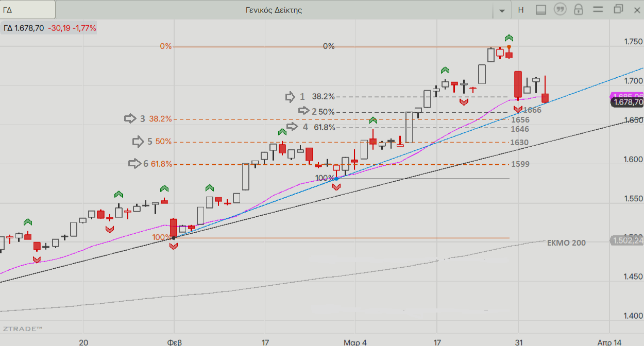Screen dimensions: 644x346
Task: Click the Απρ 14 date axis label
Action: 609,342
